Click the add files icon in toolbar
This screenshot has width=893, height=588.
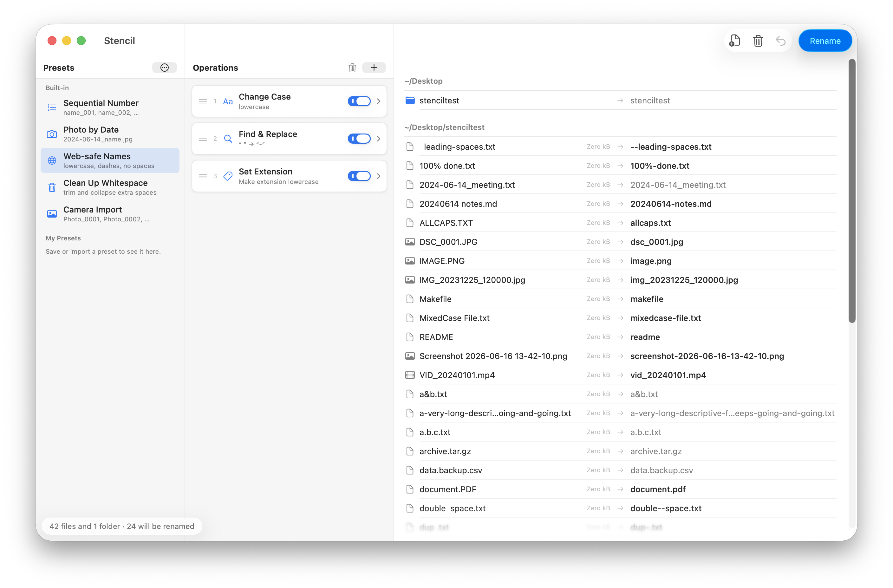pos(734,41)
